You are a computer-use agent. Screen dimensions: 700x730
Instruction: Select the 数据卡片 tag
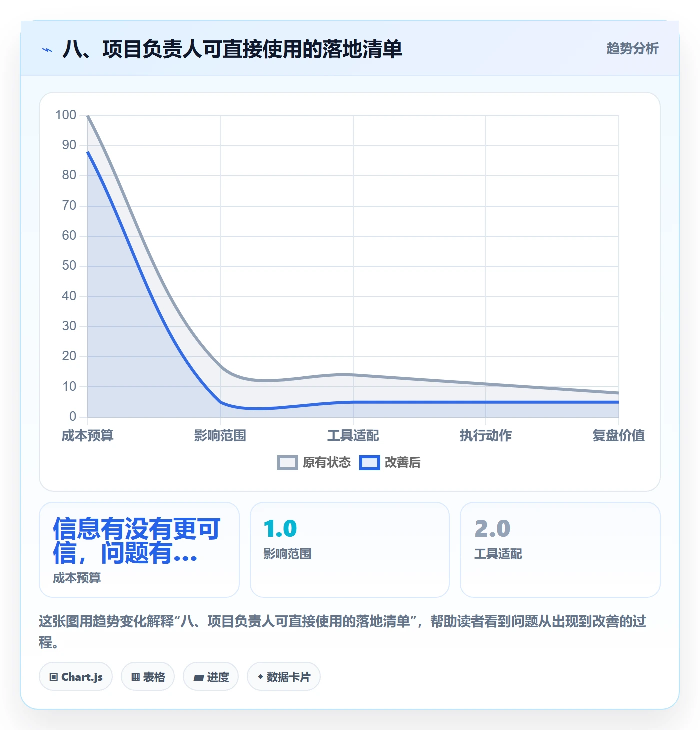click(284, 677)
